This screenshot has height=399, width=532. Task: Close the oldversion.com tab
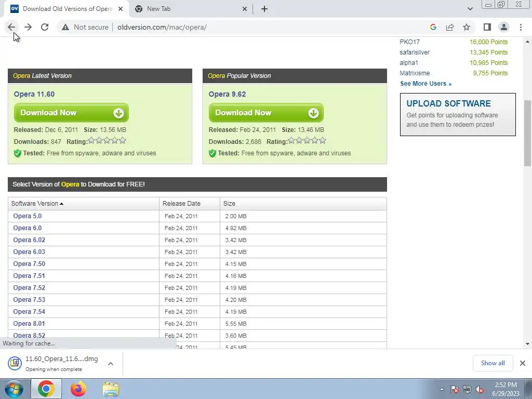pyautogui.click(x=121, y=9)
